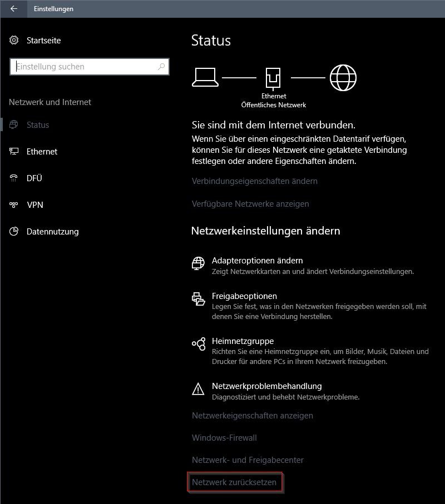Click the Netzwerk und Internet heading
The width and height of the screenshot is (445, 504).
[x=50, y=102]
